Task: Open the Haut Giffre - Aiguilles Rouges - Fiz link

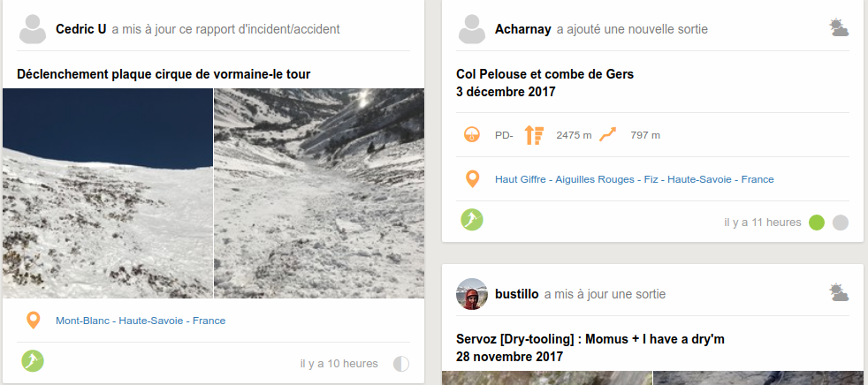Action: pos(576,179)
